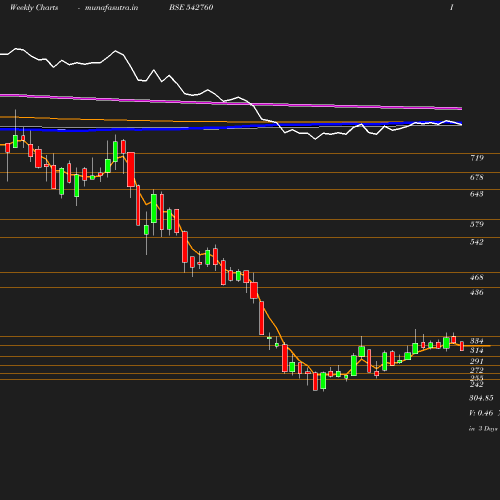Click the 272 price level label
The width and height of the screenshot is (500, 500).
coord(477,370)
